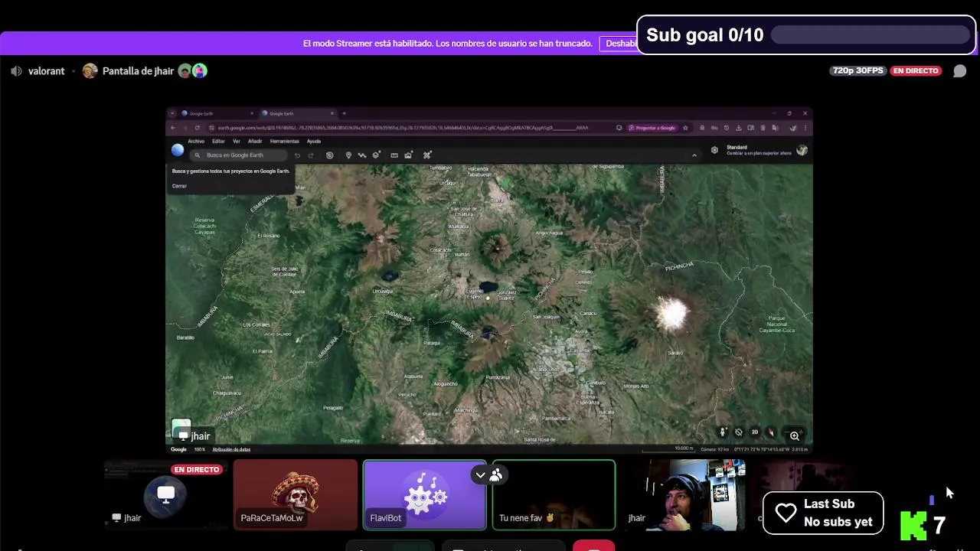Open a new browser tab with plus icon
The image size is (980, 551).
tap(344, 113)
